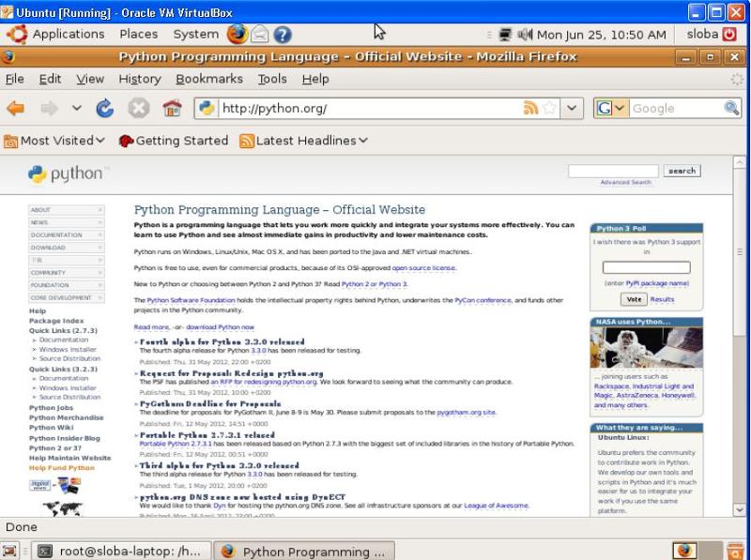Open the Fourth alpha for Python 3.3.0 headline
Viewport: 751px width, 560px height.
point(222,342)
